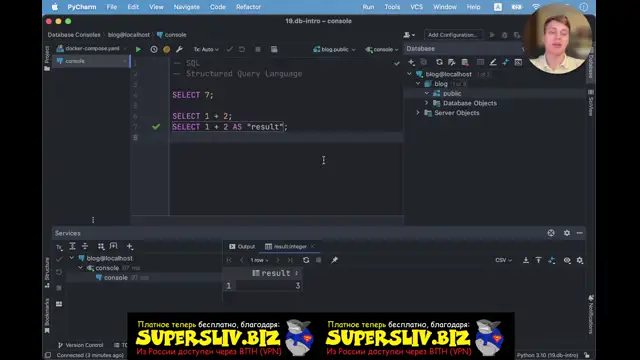Open the Version Control tool window
This screenshot has height=360, width=640.
point(81,345)
